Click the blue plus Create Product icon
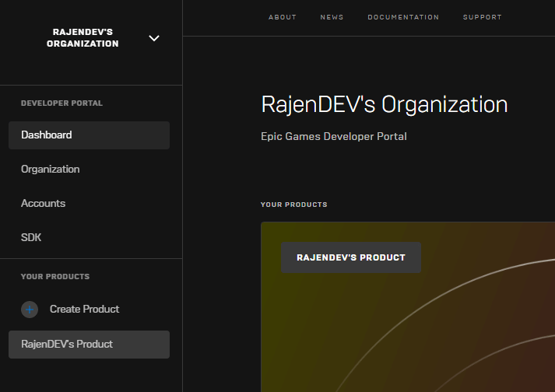 pos(30,310)
